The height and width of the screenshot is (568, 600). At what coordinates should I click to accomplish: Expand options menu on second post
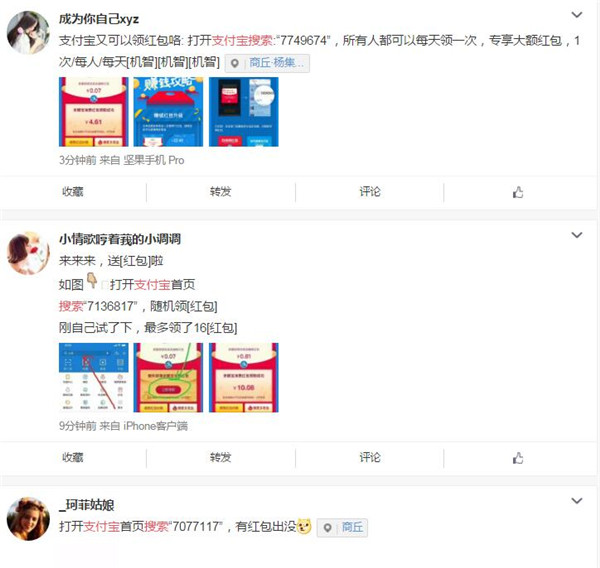pos(577,235)
